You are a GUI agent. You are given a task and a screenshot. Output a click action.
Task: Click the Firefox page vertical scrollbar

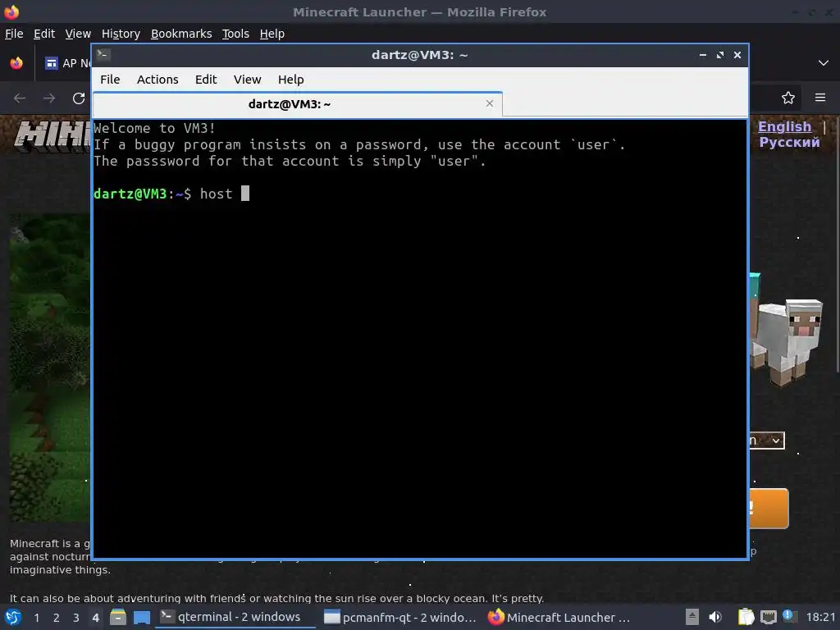tap(836, 244)
